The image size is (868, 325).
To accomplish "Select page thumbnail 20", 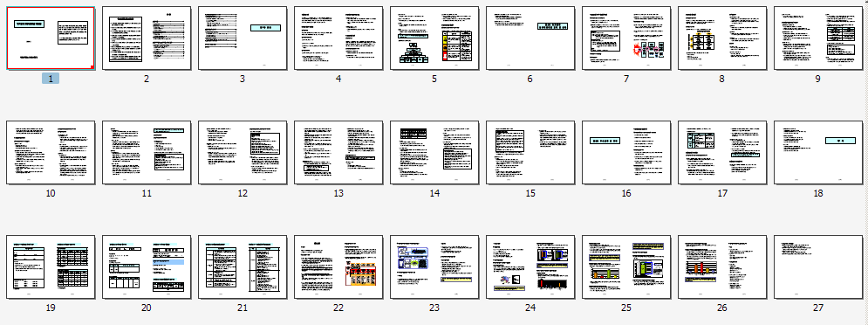I will tap(147, 266).
